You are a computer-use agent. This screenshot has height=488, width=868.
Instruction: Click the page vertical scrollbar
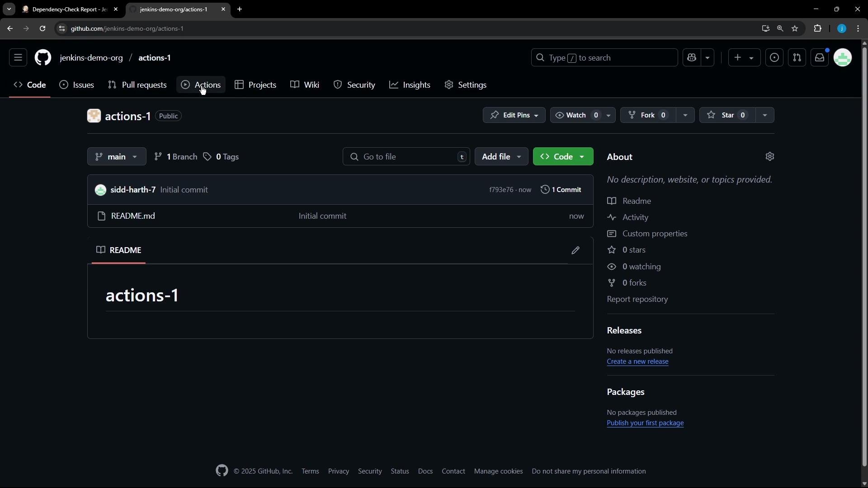pyautogui.click(x=864, y=257)
